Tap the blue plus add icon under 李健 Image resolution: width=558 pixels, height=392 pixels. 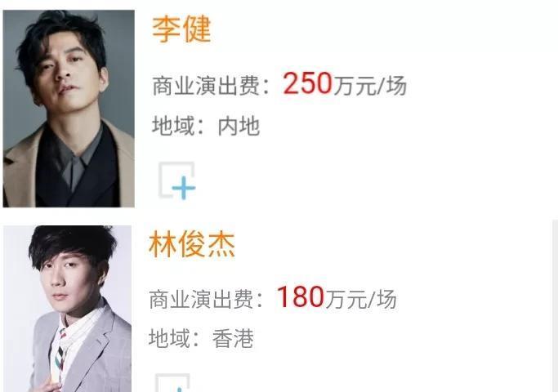tap(184, 188)
